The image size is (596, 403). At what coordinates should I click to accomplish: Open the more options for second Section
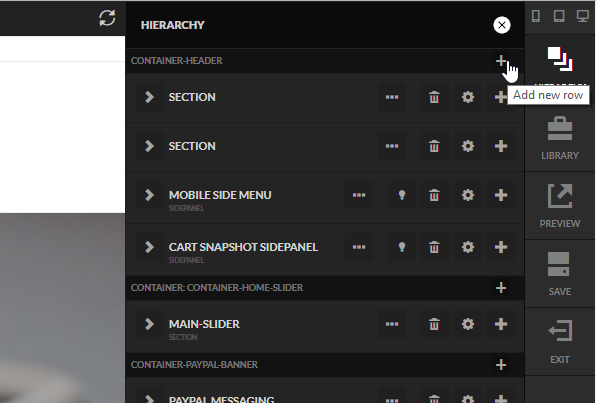click(x=392, y=146)
